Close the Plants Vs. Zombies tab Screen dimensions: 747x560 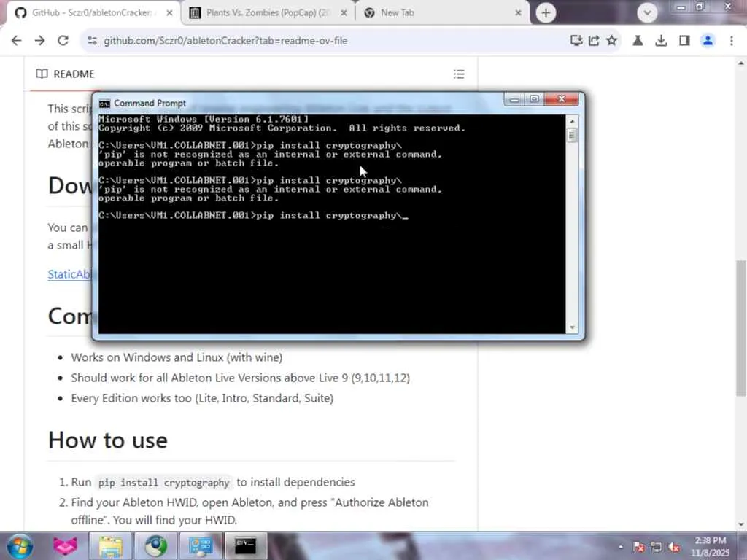point(344,13)
